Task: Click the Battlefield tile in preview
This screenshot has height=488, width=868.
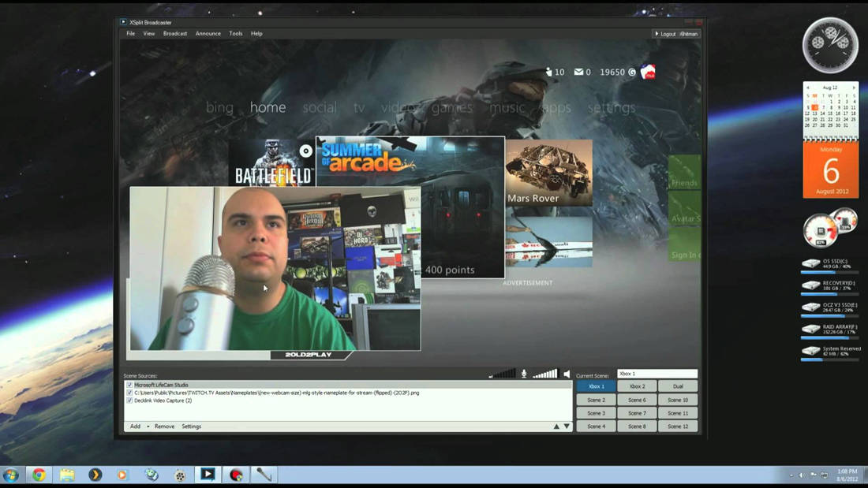Action: tap(272, 162)
